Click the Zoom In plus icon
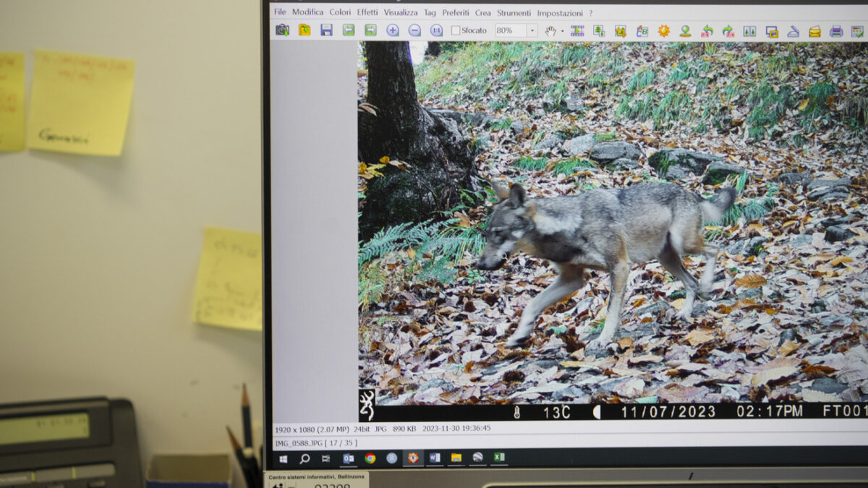Viewport: 868px width, 488px height. pyautogui.click(x=392, y=30)
